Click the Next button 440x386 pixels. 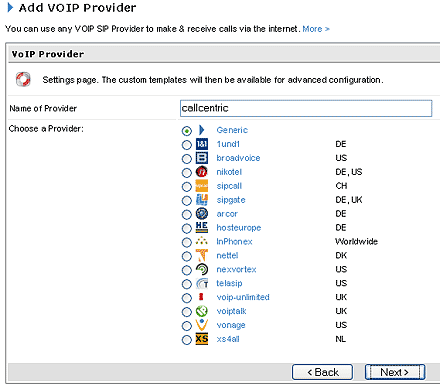click(395, 372)
